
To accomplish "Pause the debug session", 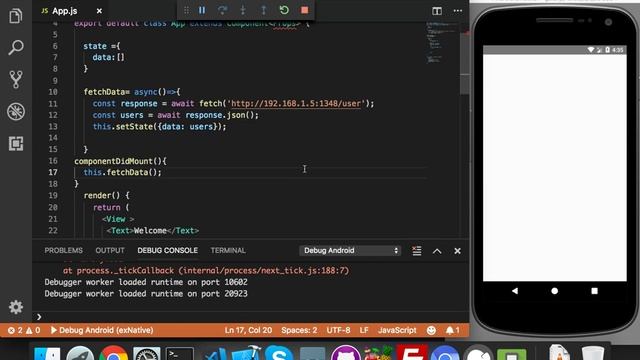I will click(202, 10).
